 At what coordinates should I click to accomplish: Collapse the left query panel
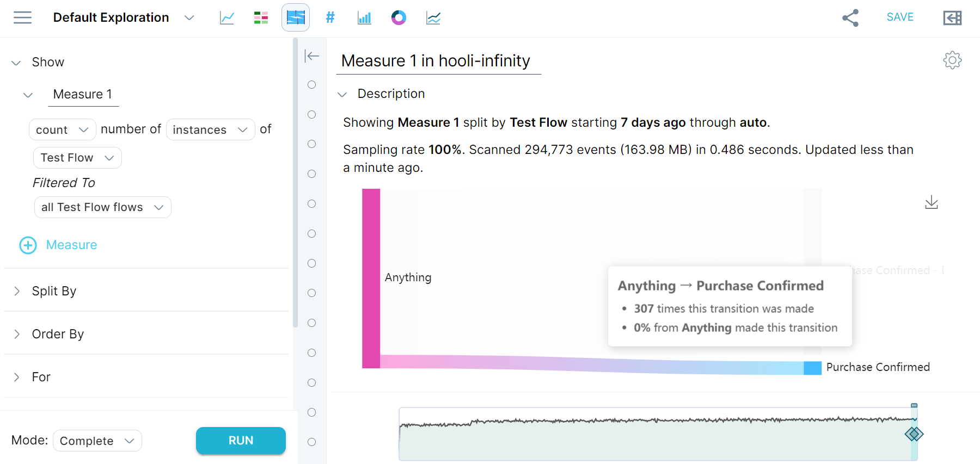(312, 55)
